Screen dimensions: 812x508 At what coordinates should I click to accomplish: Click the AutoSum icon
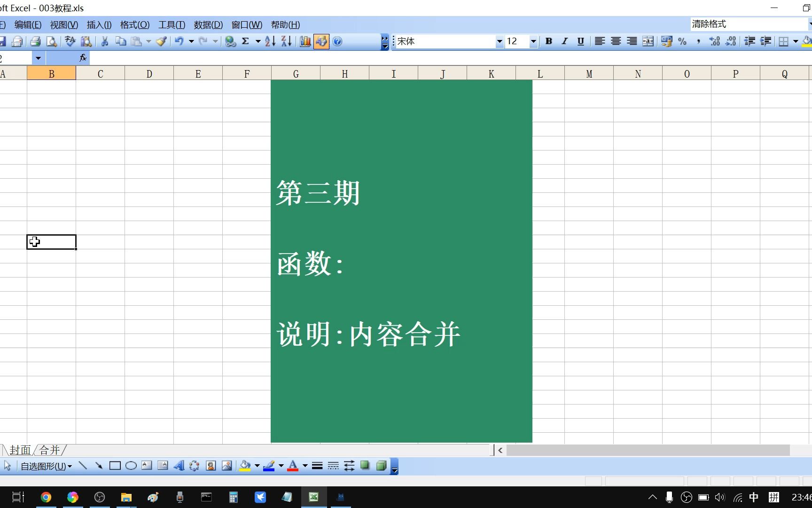pos(245,41)
